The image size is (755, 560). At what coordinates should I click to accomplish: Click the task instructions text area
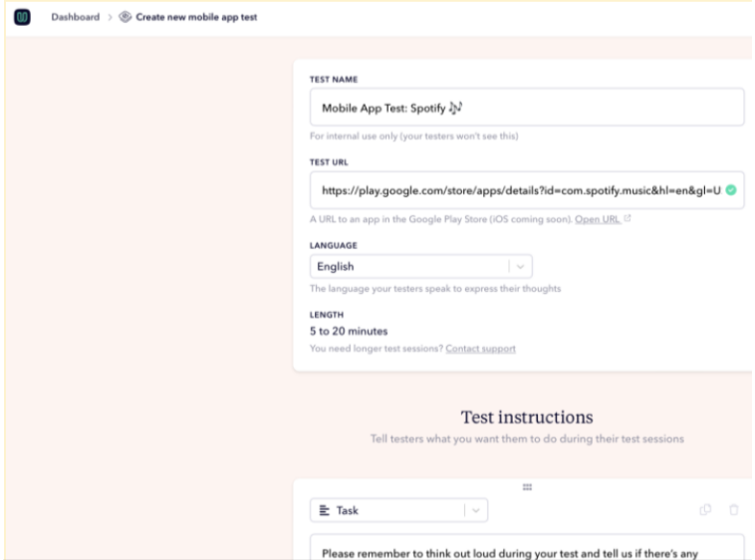click(527, 547)
